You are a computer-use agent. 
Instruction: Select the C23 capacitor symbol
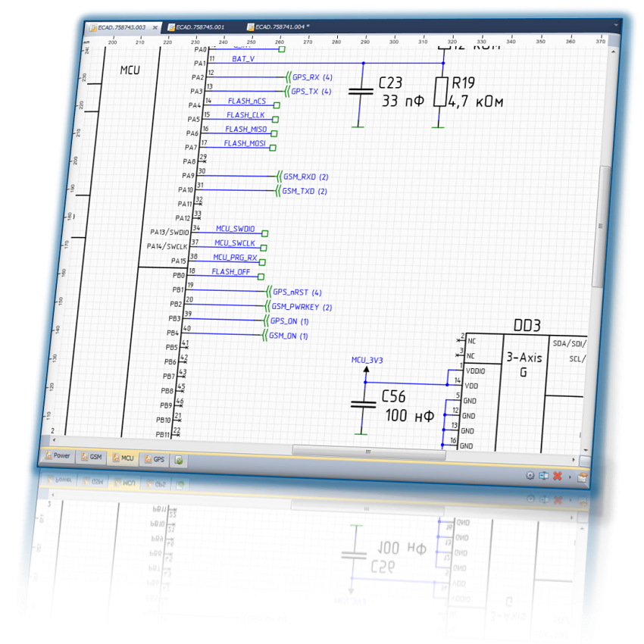pos(361,91)
